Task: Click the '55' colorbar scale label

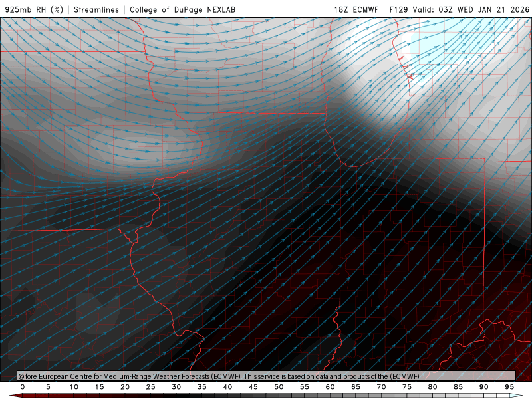Action: [x=305, y=387]
